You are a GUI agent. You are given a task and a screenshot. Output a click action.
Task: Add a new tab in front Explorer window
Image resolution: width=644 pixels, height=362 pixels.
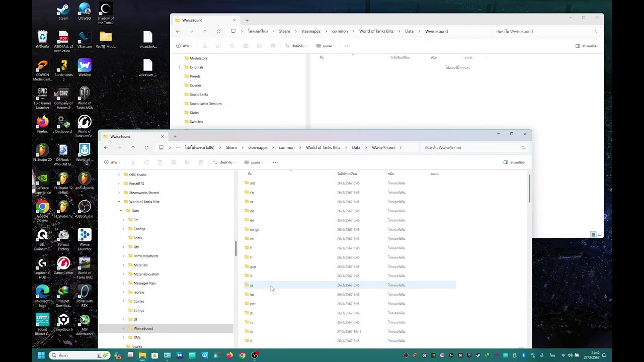click(175, 136)
